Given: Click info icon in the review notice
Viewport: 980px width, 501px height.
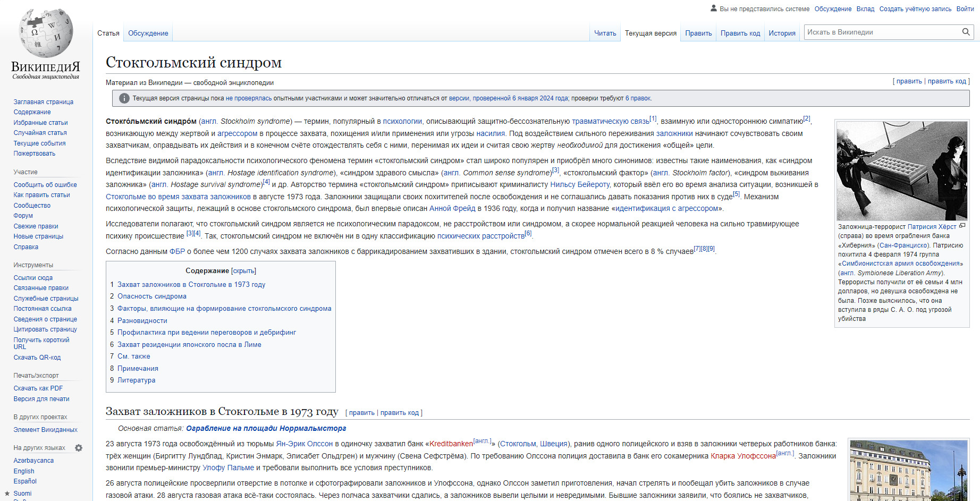Looking at the screenshot, I should pos(124,98).
